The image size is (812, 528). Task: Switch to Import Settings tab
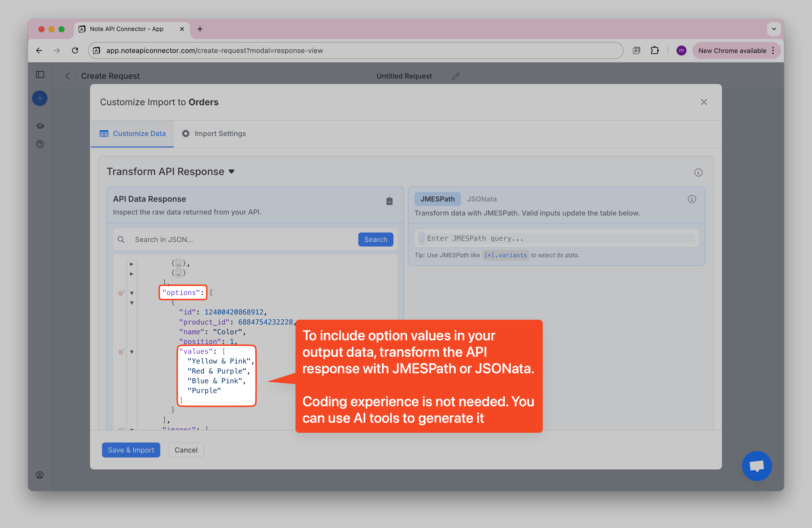click(x=213, y=134)
